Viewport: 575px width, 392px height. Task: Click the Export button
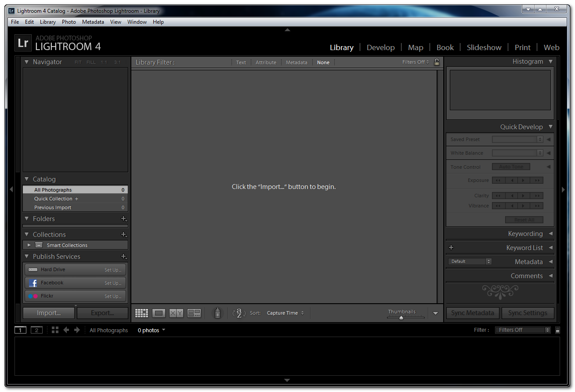[x=102, y=313]
